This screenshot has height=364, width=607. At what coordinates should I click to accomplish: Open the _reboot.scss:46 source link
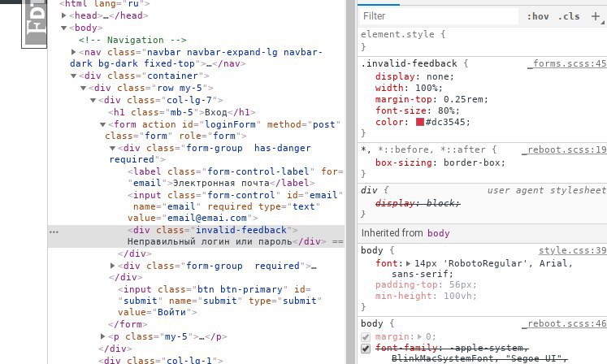click(564, 323)
